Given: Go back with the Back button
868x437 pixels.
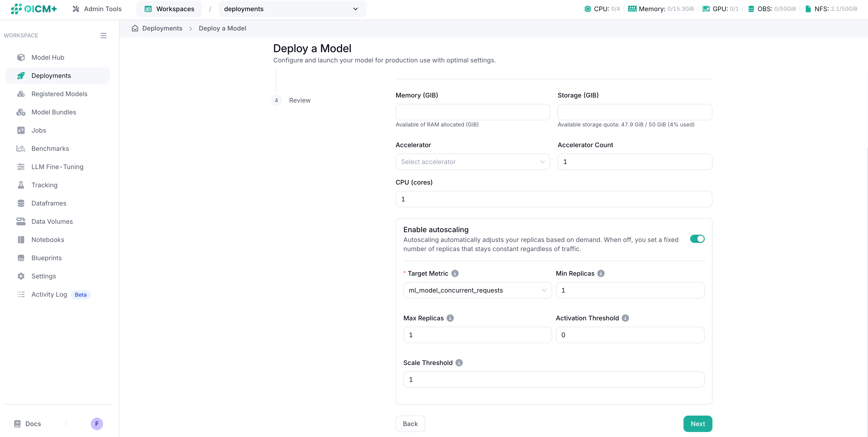Looking at the screenshot, I should coord(410,424).
